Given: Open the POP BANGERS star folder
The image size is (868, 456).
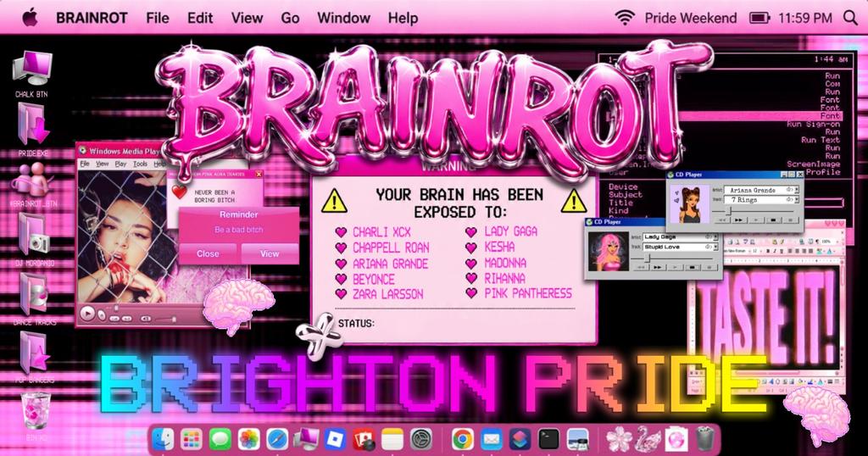Looking at the screenshot, I should tap(34, 353).
